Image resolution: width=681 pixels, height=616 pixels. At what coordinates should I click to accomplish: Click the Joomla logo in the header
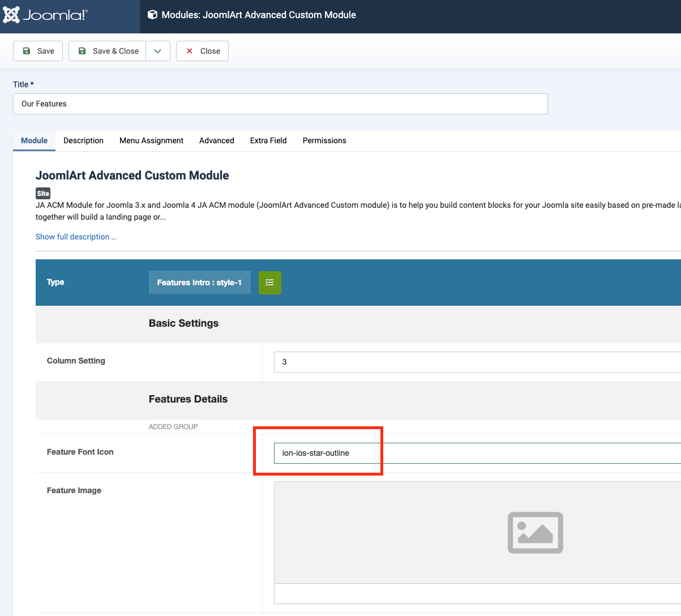coord(45,15)
